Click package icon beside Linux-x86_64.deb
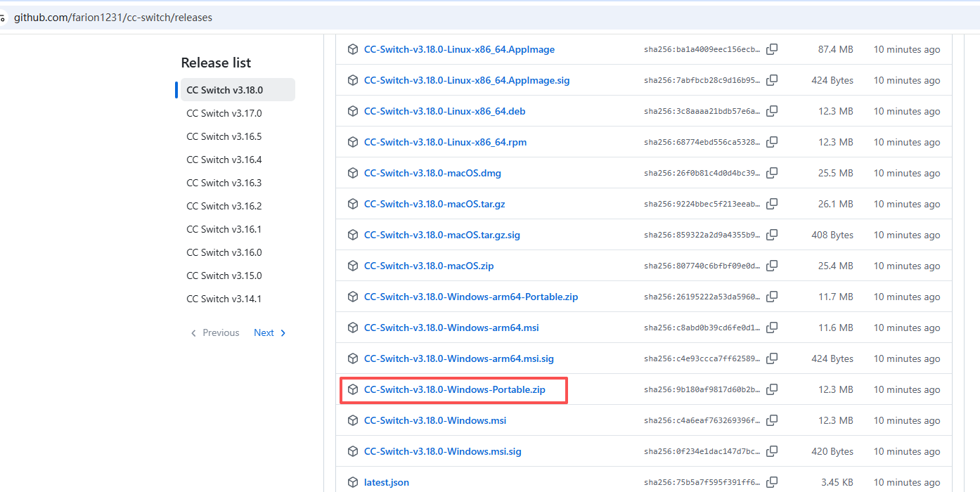This screenshot has width=980, height=492. [353, 111]
